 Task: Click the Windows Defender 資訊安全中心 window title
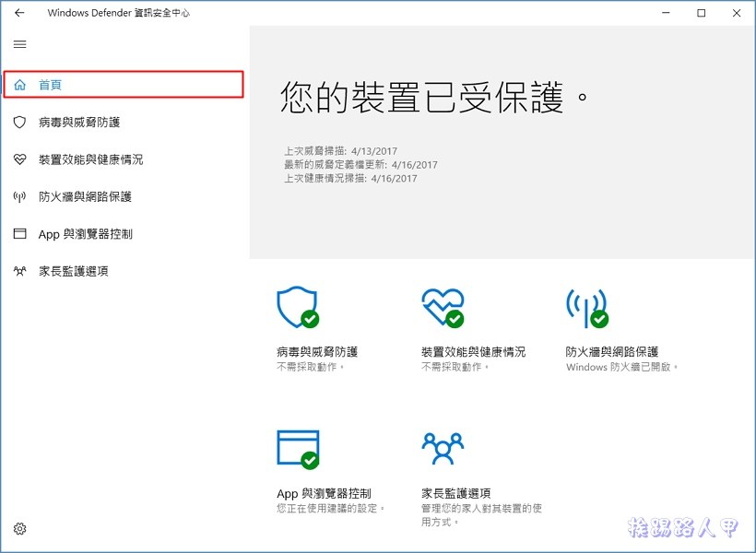(119, 13)
